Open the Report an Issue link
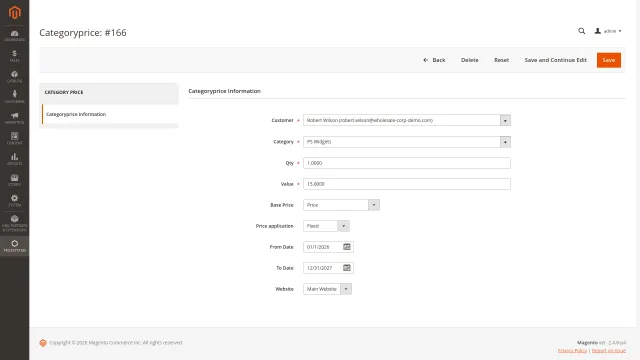 pos(608,351)
